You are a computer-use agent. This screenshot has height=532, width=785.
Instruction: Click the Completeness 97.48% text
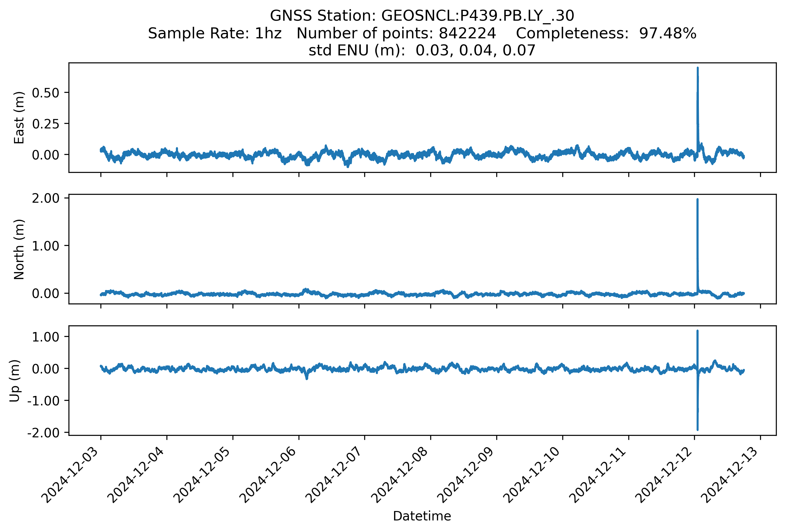point(606,33)
